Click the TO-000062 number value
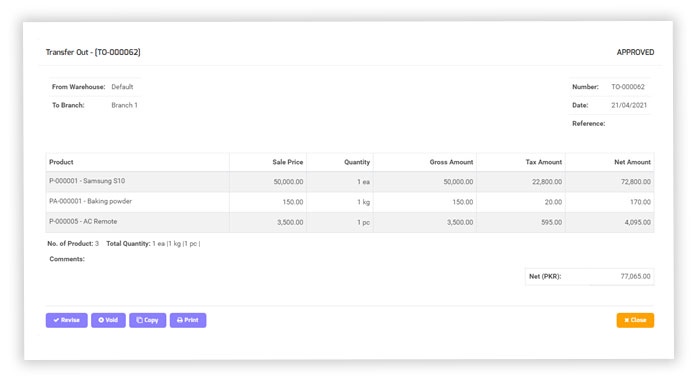Viewport: 699px width, 388px height. click(628, 87)
